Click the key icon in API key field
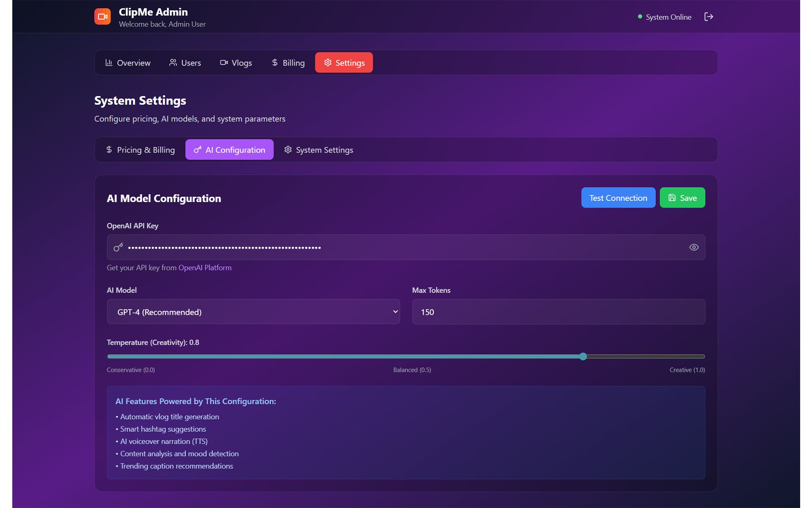812x508 pixels. pos(118,247)
